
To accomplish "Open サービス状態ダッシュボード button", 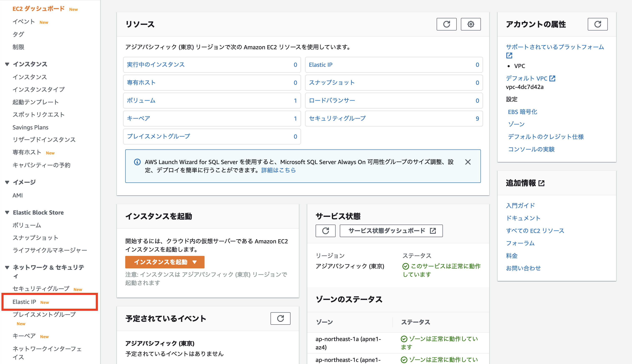I will tap(391, 231).
